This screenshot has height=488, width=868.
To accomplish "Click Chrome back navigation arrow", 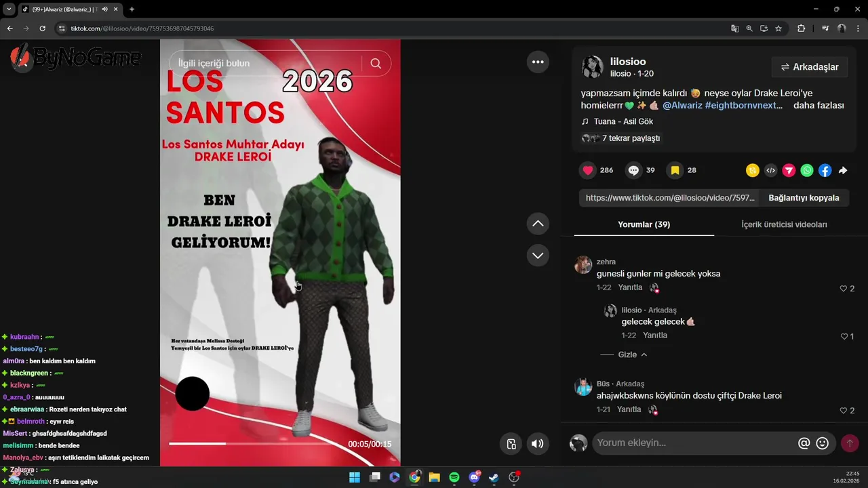I will pos(9,28).
